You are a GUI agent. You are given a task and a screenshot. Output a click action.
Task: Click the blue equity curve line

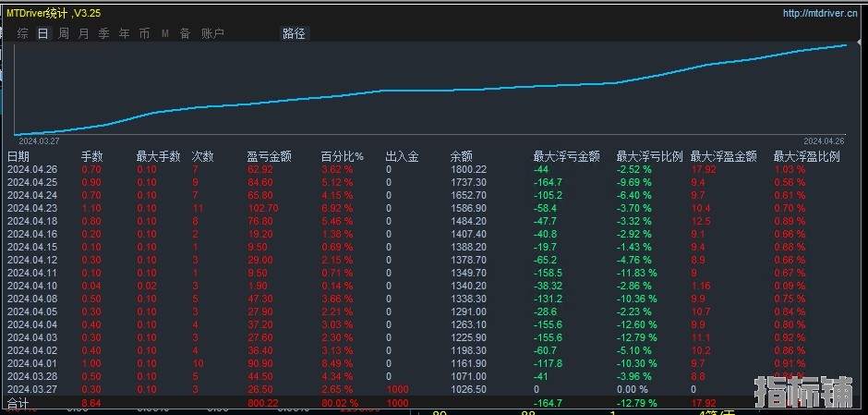point(432,91)
